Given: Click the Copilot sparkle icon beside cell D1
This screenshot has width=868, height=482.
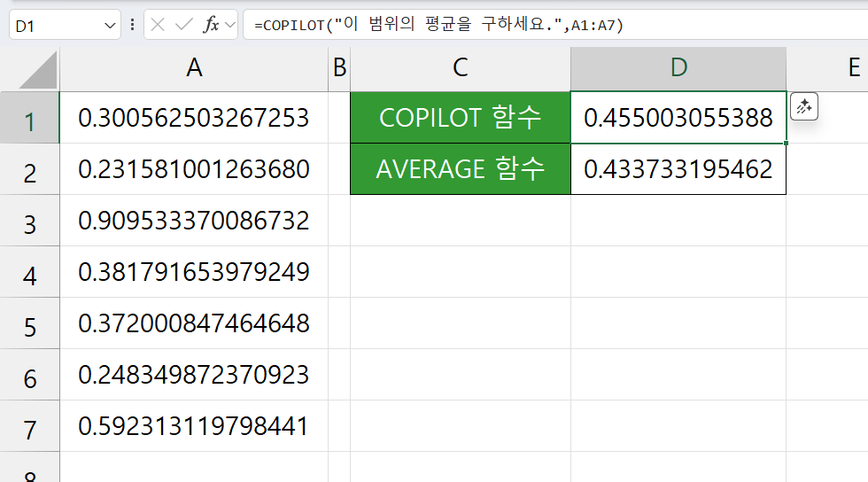Looking at the screenshot, I should [803, 107].
